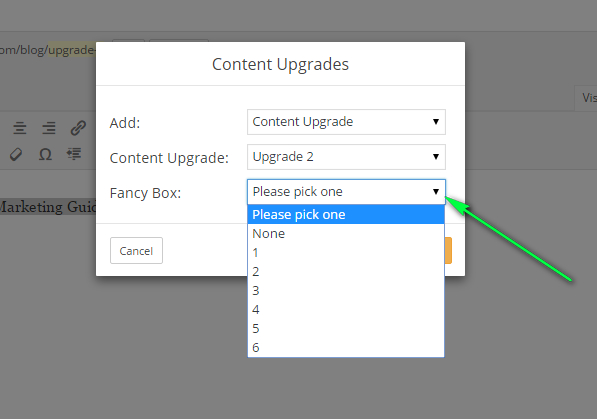Click the orange button behind the dropdown
Viewport: 597px width, 419px height.
(x=448, y=251)
